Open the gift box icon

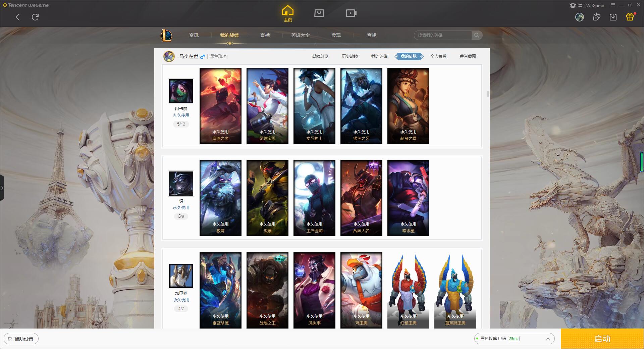630,17
